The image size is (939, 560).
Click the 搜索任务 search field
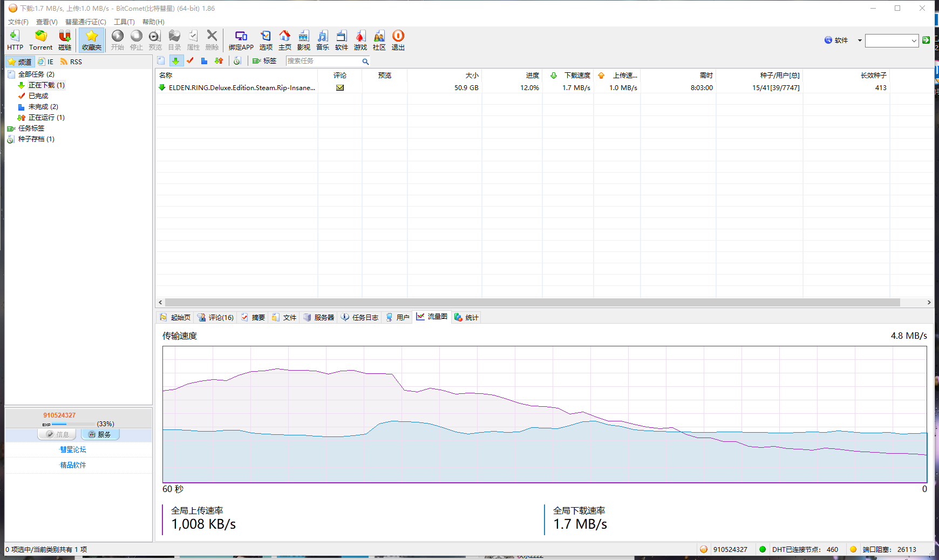pyautogui.click(x=323, y=61)
